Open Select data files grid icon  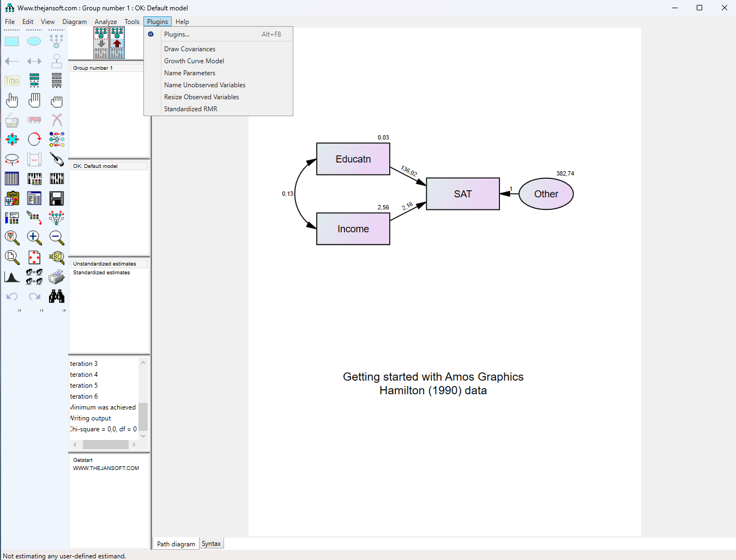12,179
